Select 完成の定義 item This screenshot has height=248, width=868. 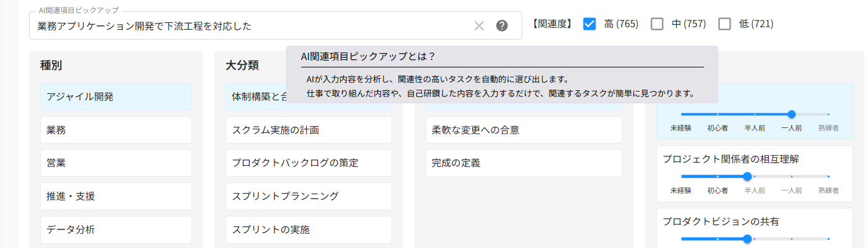point(524,163)
